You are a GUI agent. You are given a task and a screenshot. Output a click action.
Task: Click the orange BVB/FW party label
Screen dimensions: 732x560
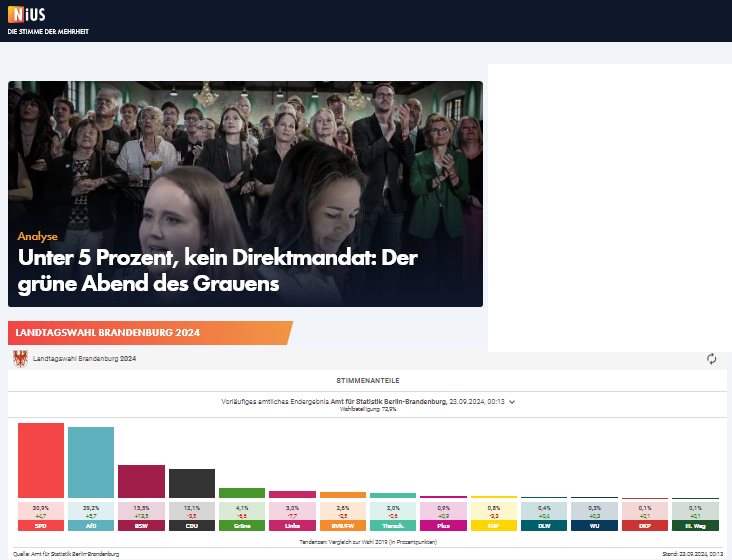tap(342, 525)
